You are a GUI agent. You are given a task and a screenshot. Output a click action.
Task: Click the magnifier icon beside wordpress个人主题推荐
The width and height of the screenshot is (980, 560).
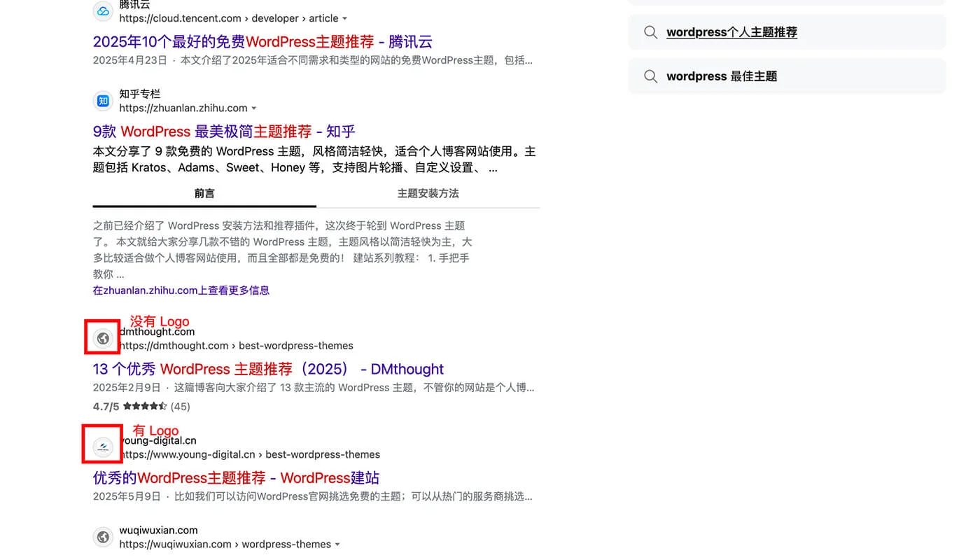point(650,31)
